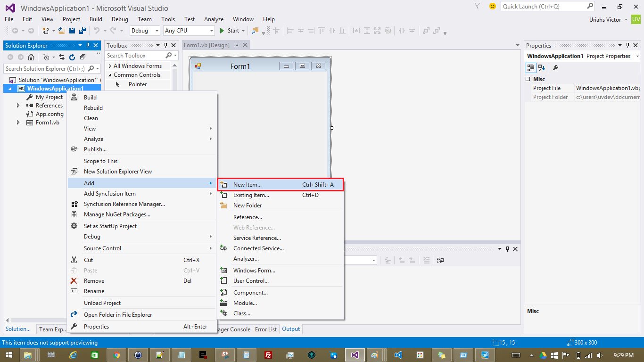Collapse the Misc category in Properties
Screen dimensions: 644x362
[x=528, y=79]
